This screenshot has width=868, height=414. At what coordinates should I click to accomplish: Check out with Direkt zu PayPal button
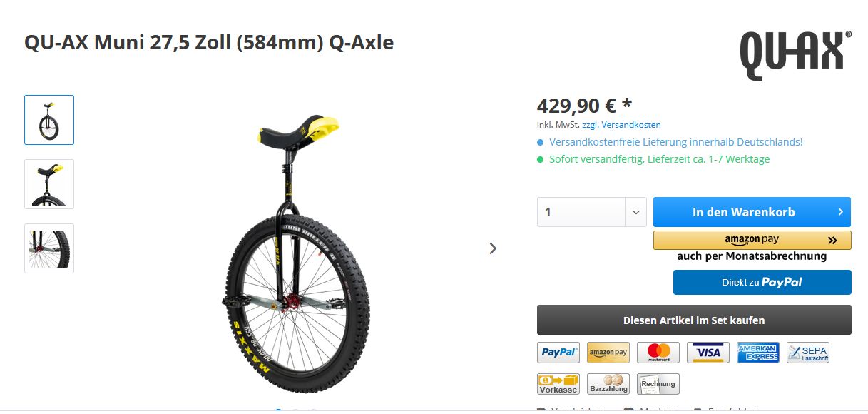tap(762, 282)
